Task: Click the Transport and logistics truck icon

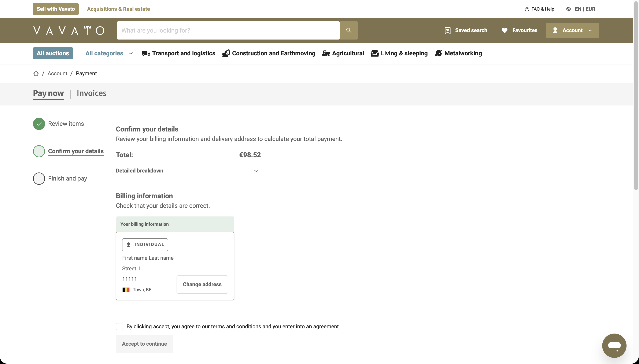Action: 146,53
